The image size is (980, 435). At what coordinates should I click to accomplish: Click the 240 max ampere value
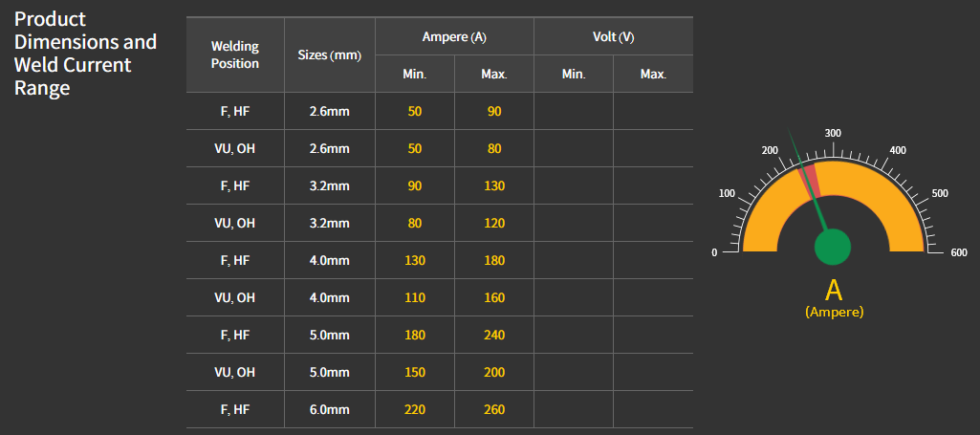point(493,335)
